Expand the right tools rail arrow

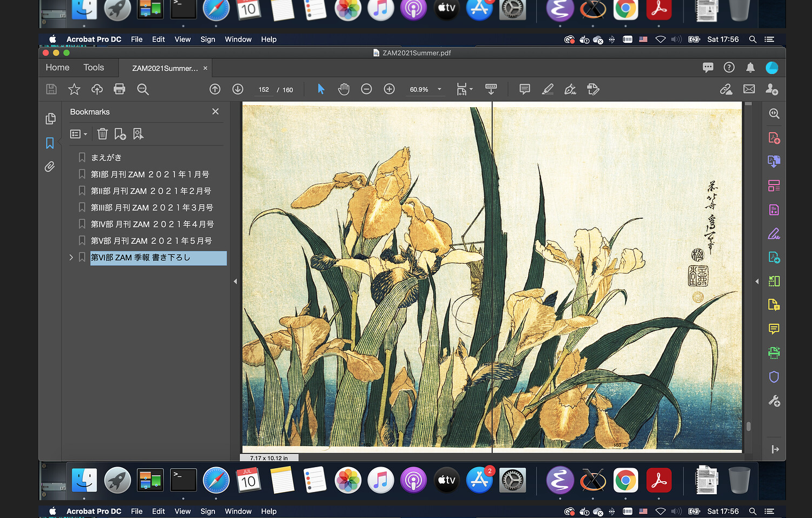[x=775, y=449]
